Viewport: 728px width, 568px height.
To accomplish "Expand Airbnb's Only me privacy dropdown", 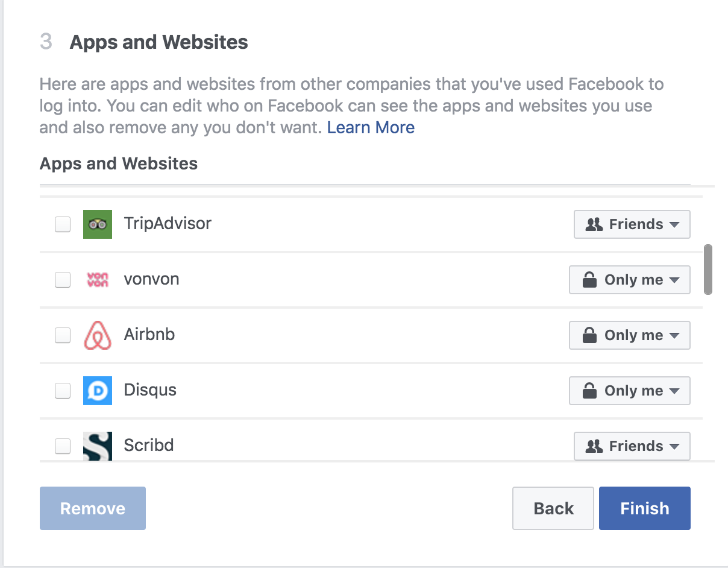I will coord(630,335).
